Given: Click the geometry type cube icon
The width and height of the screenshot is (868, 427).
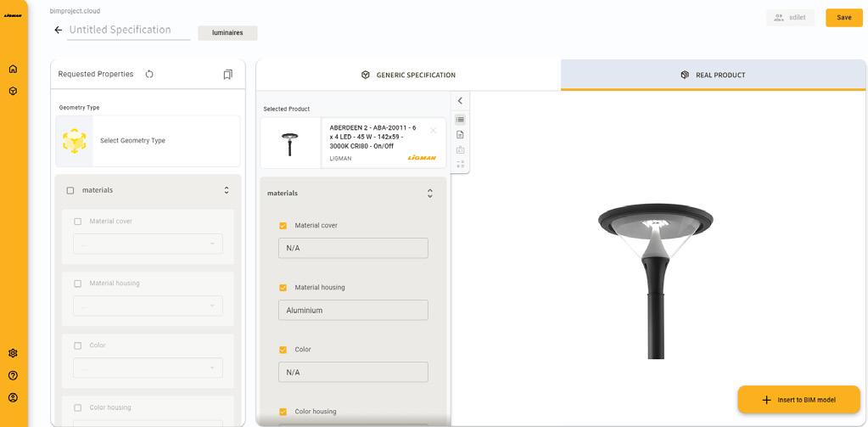Looking at the screenshot, I should click(74, 141).
